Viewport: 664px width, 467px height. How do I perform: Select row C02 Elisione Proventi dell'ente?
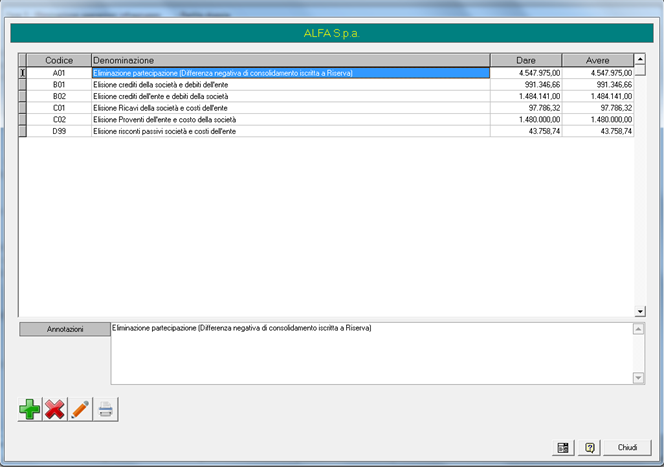290,119
